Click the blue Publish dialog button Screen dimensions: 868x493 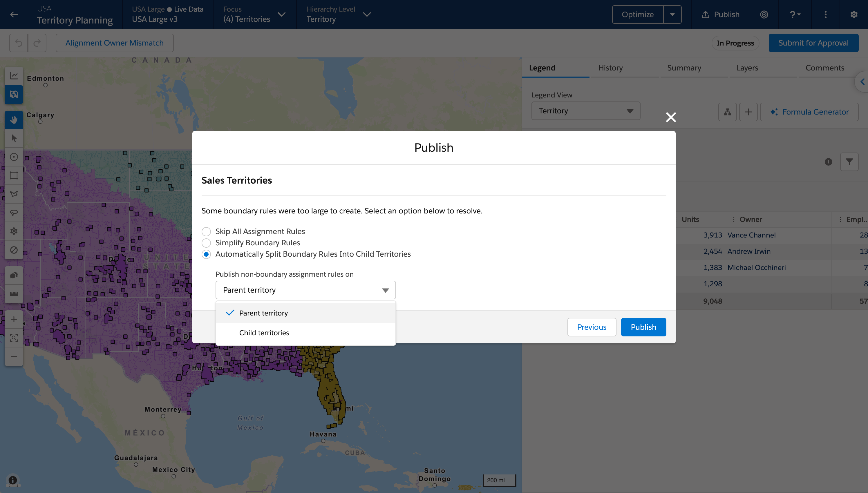click(x=643, y=327)
